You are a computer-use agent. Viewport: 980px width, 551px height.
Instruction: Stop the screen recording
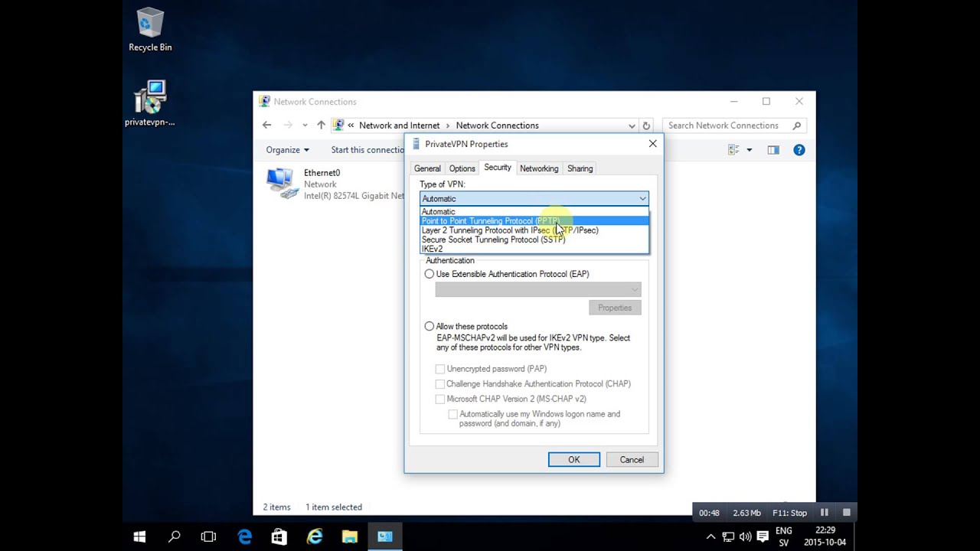click(846, 513)
